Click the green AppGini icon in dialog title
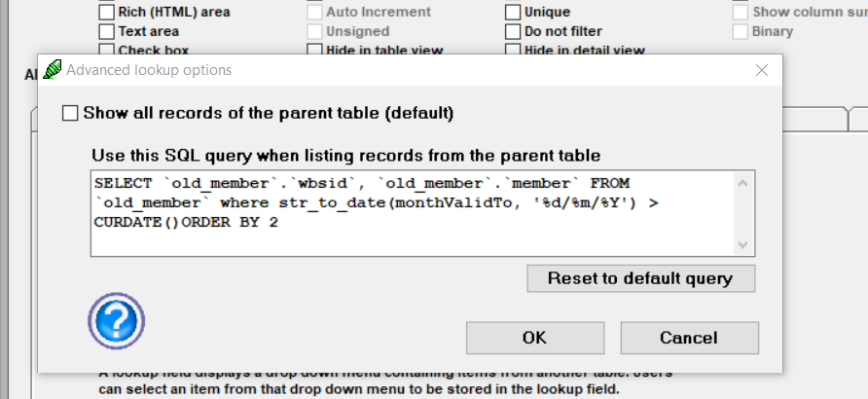The width and height of the screenshot is (868, 399). coord(52,70)
